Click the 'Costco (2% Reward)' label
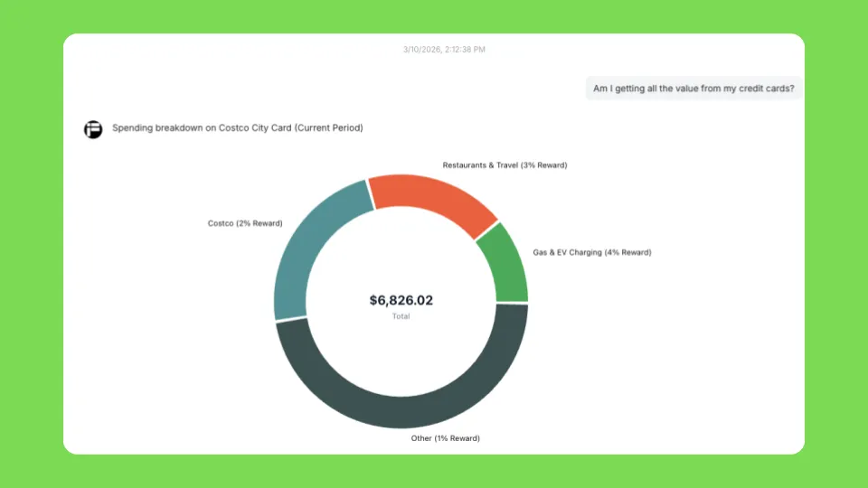This screenshot has width=868, height=488. point(245,223)
